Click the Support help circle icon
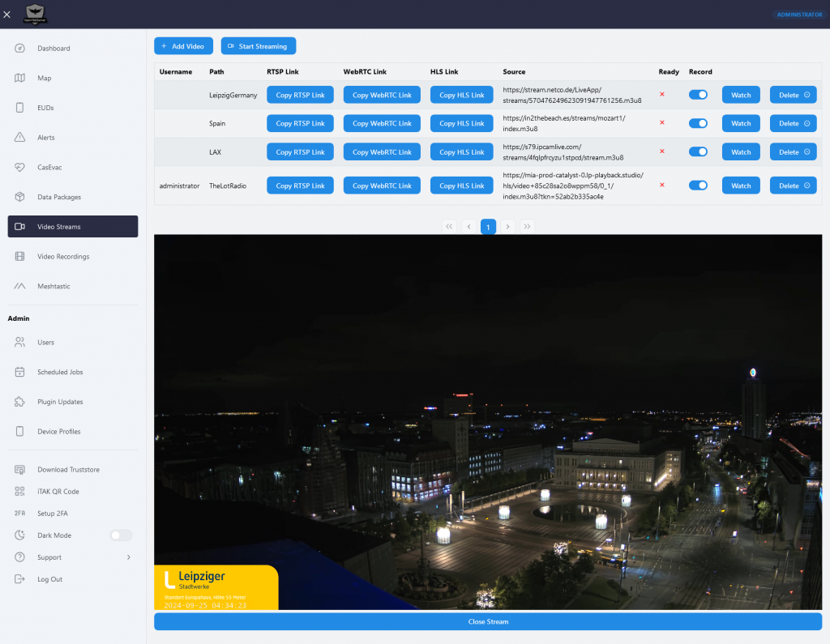This screenshot has height=644, width=830. click(19, 557)
